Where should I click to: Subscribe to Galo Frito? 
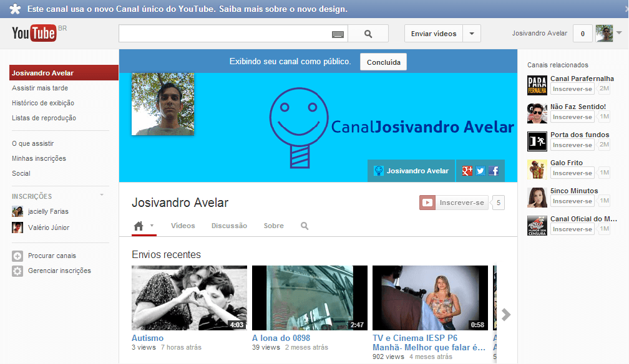point(572,173)
